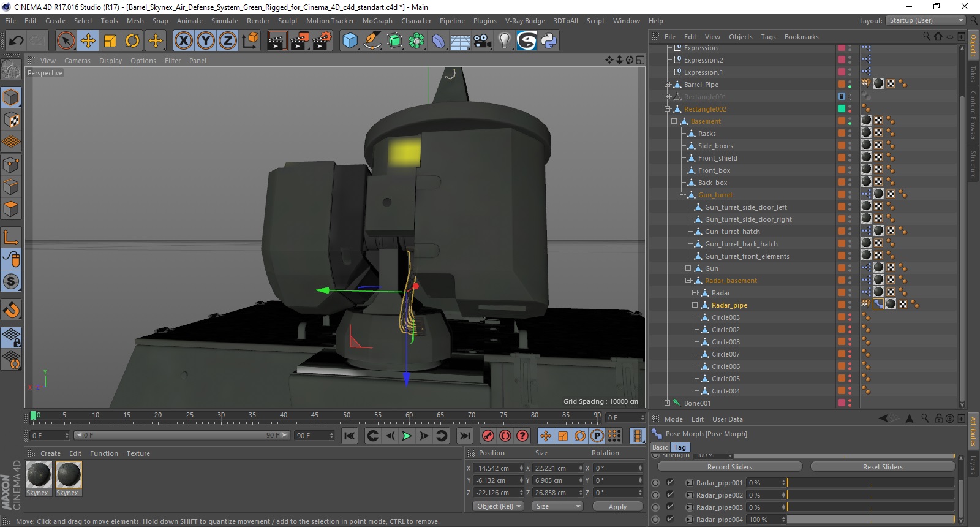This screenshot has height=527, width=980.
Task: Toggle visibility dots for Racks object
Action: coord(850,134)
